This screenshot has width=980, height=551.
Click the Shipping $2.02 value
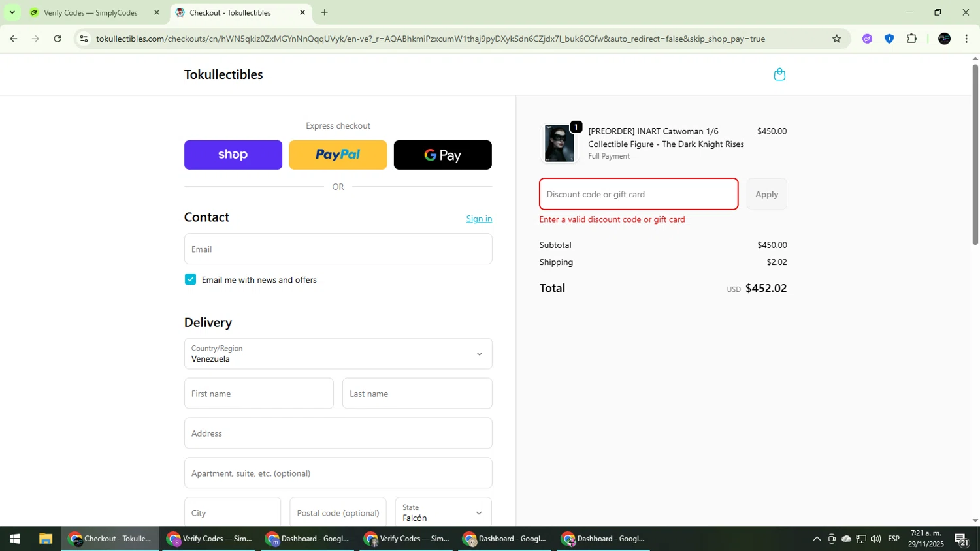[777, 262]
